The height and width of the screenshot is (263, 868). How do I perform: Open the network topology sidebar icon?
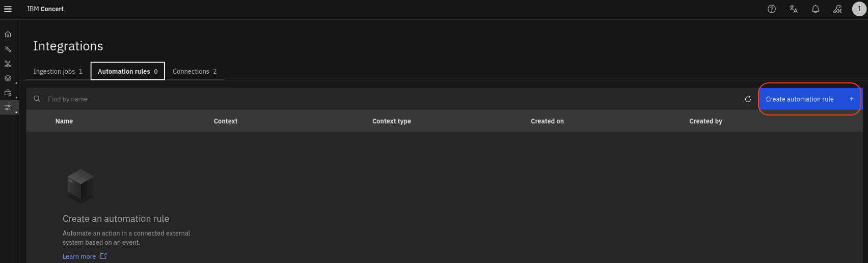[x=8, y=64]
